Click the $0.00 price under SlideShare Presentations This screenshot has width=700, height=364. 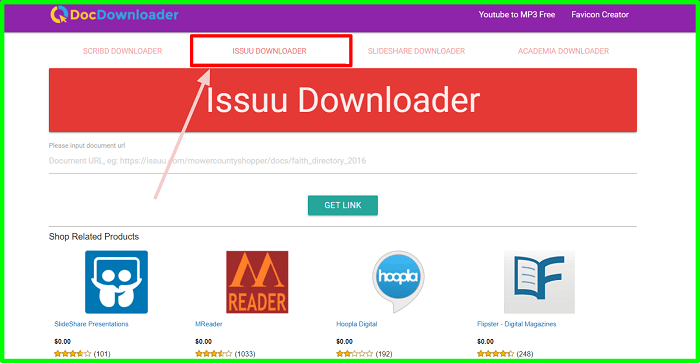(62, 342)
